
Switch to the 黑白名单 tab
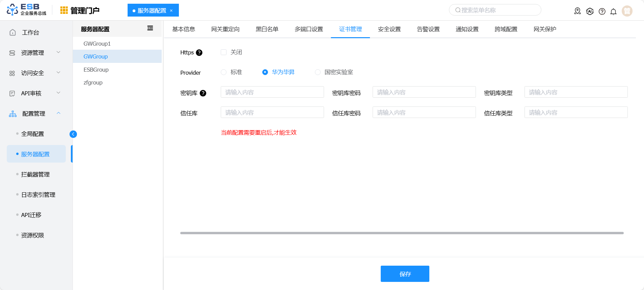pyautogui.click(x=267, y=29)
